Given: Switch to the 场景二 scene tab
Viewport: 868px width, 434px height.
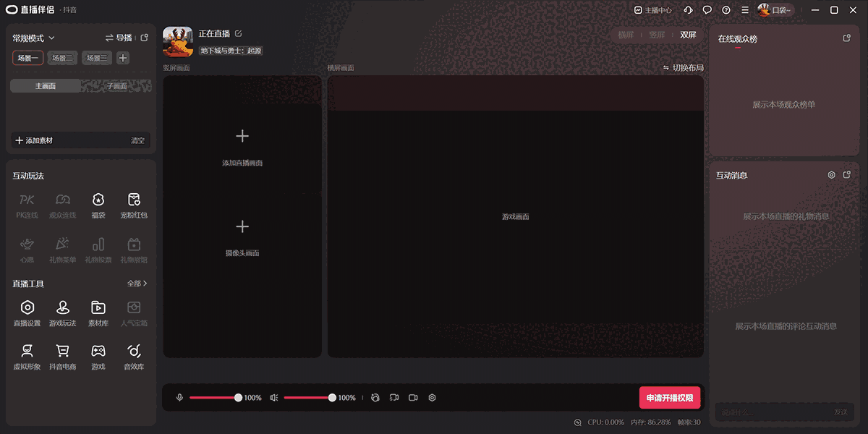Looking at the screenshot, I should click(x=62, y=58).
